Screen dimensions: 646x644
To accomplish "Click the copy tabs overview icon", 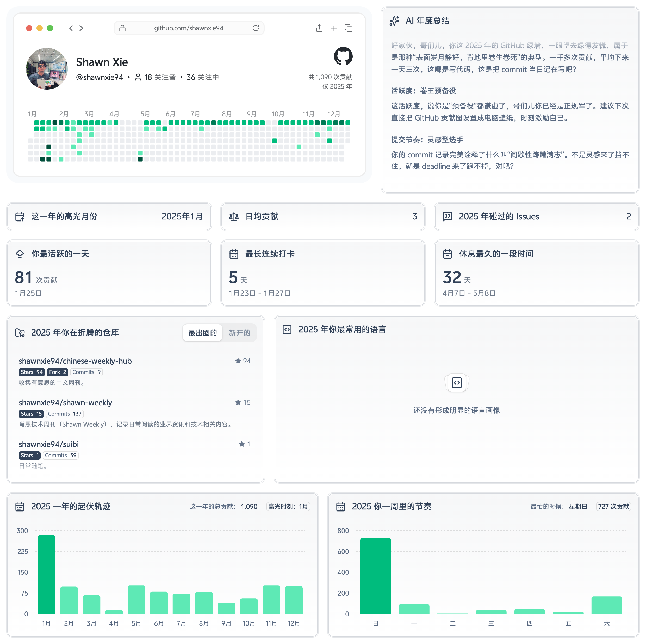I will (x=349, y=28).
